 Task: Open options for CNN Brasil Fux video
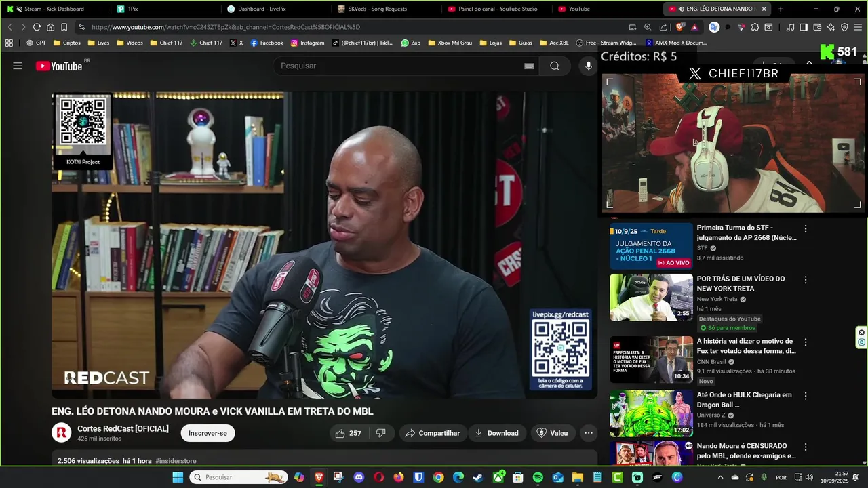tap(806, 343)
